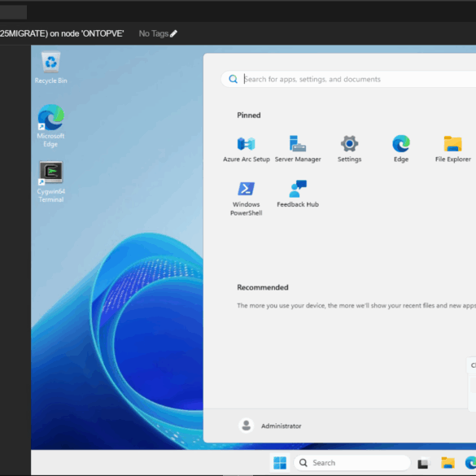Launch Edge from the Start menu Pinned apps
476x476 pixels.
[x=401, y=148]
